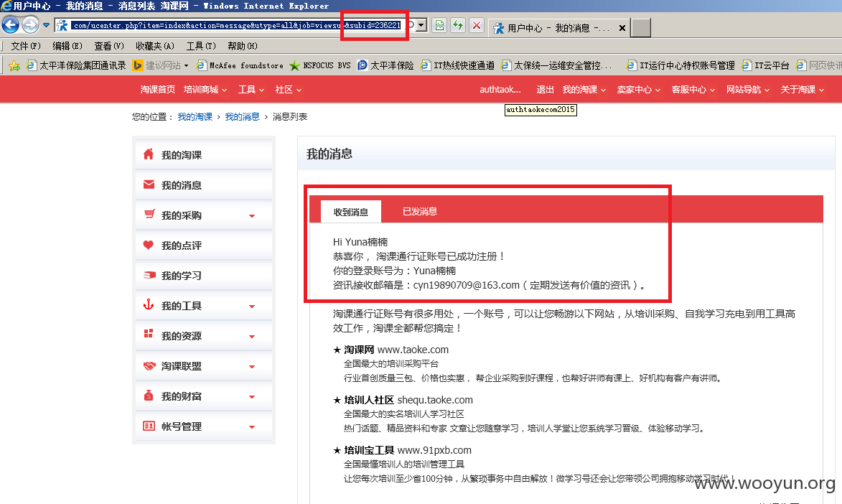842x504 pixels.
Task: Stop loading with the red X icon
Action: click(x=477, y=25)
